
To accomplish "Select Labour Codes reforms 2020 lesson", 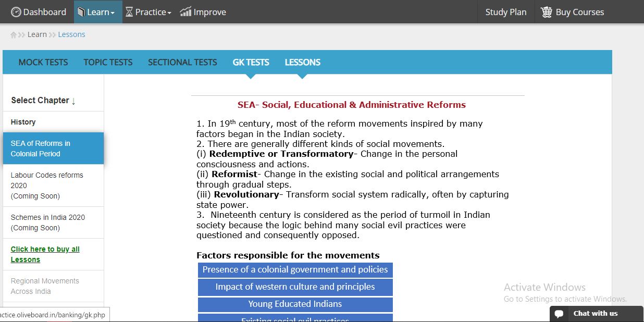I will click(53, 185).
